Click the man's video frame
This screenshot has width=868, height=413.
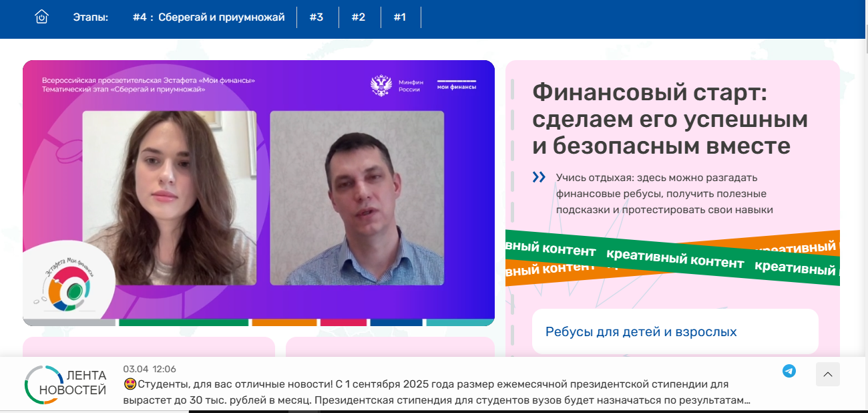(x=357, y=198)
